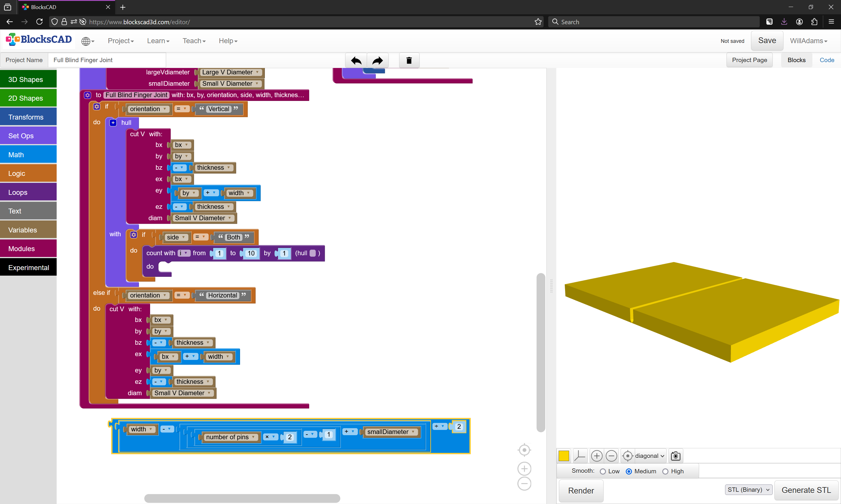Center the blocks workspace using target icon
This screenshot has width=841, height=504.
coord(524,450)
